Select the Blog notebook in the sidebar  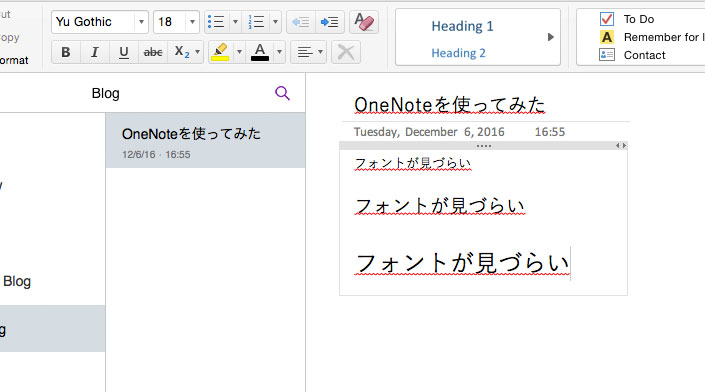(17, 281)
